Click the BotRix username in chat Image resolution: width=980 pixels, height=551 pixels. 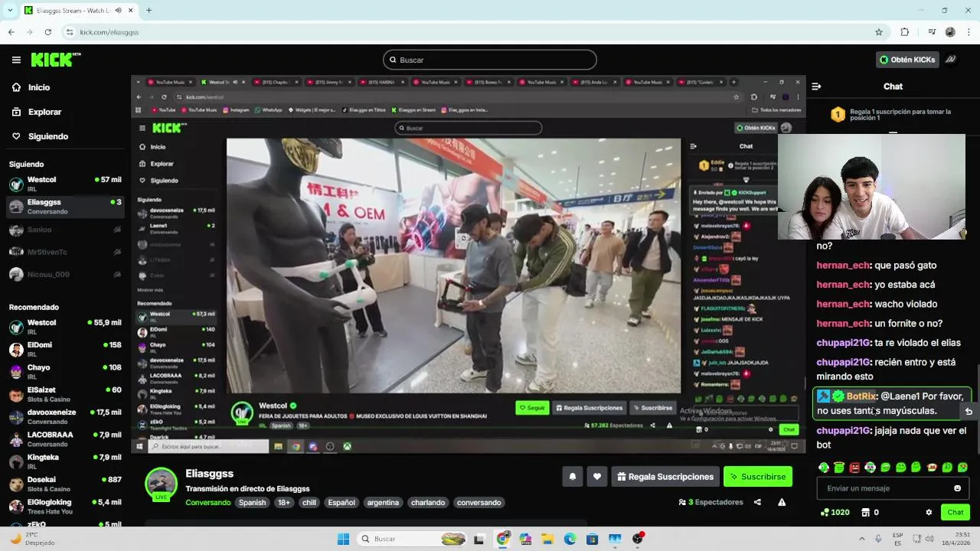861,396
